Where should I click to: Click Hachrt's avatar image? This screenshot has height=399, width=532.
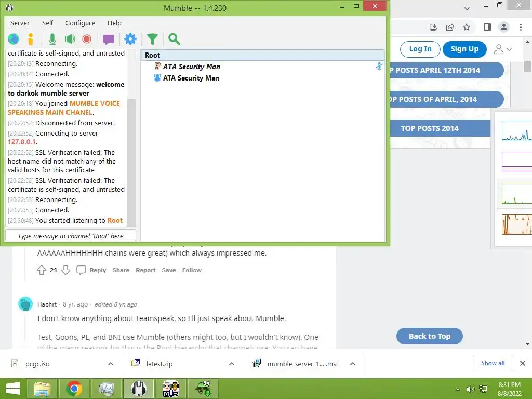click(25, 304)
